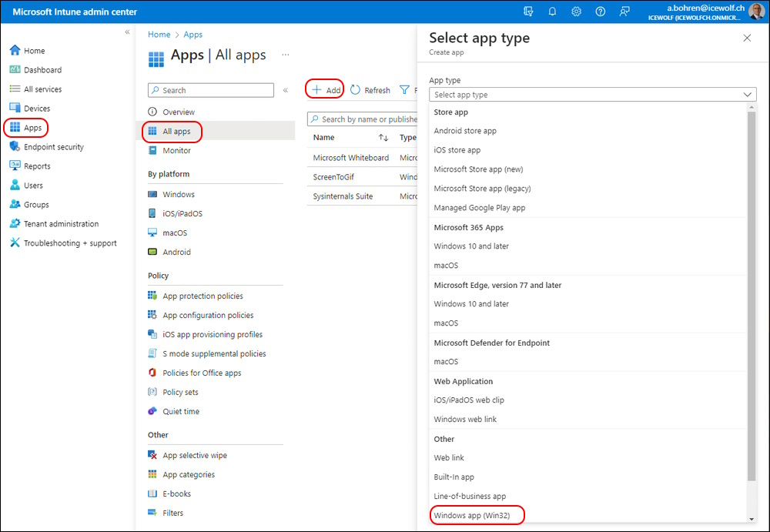
Task: Collapse the left navigation sidebar chevron
Action: pyautogui.click(x=127, y=32)
